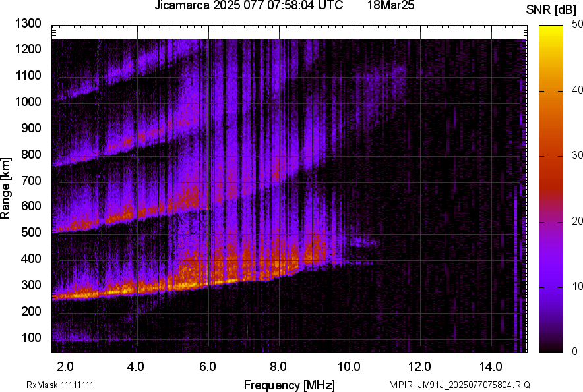Click the 'Frequency [MHz]' axis label

pos(290,385)
